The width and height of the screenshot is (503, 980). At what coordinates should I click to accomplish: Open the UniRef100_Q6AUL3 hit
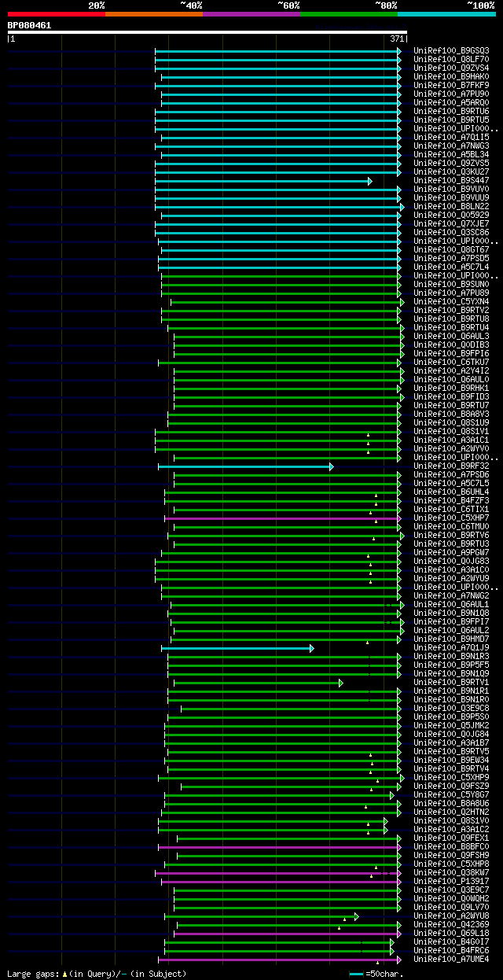(x=452, y=336)
